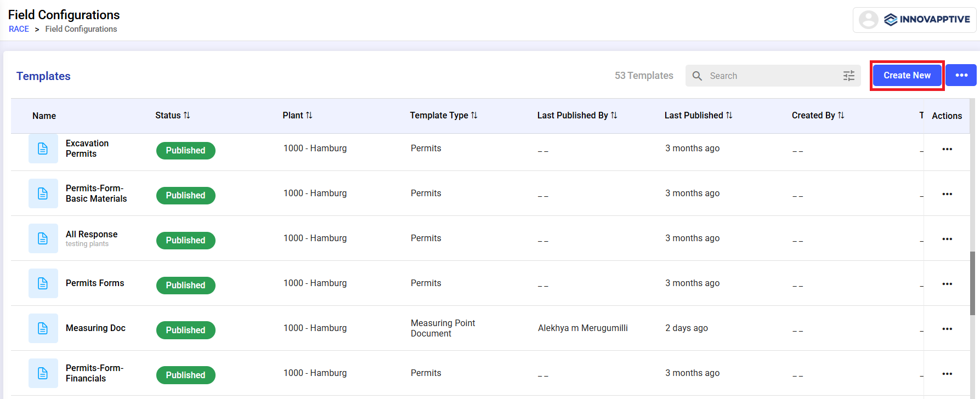
Task: Click the vertical table scrollbar
Action: tap(972, 283)
